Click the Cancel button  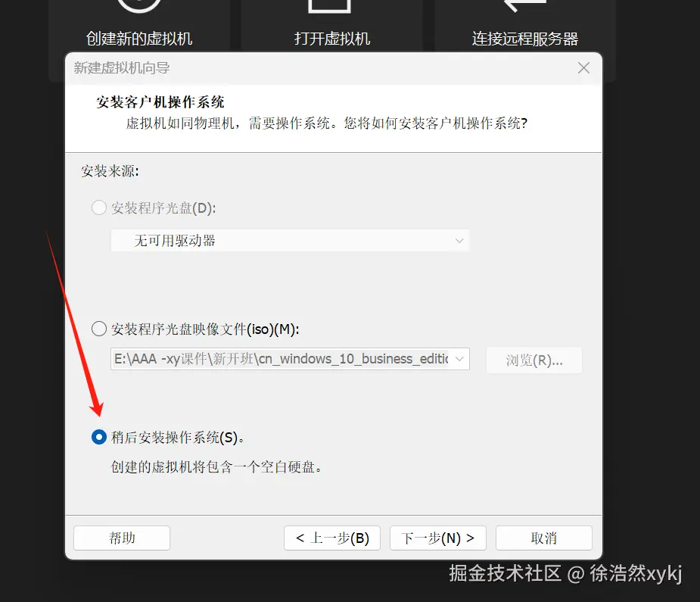pyautogui.click(x=544, y=538)
